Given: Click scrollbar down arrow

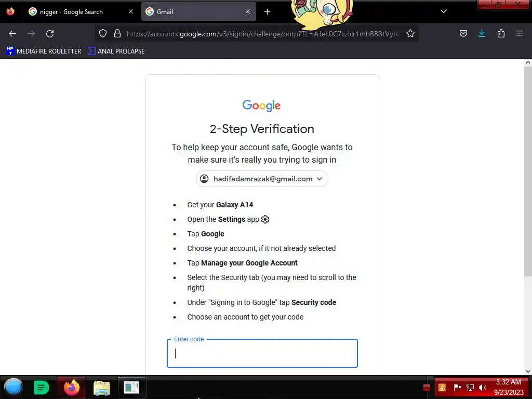Looking at the screenshot, I should click(x=528, y=371).
